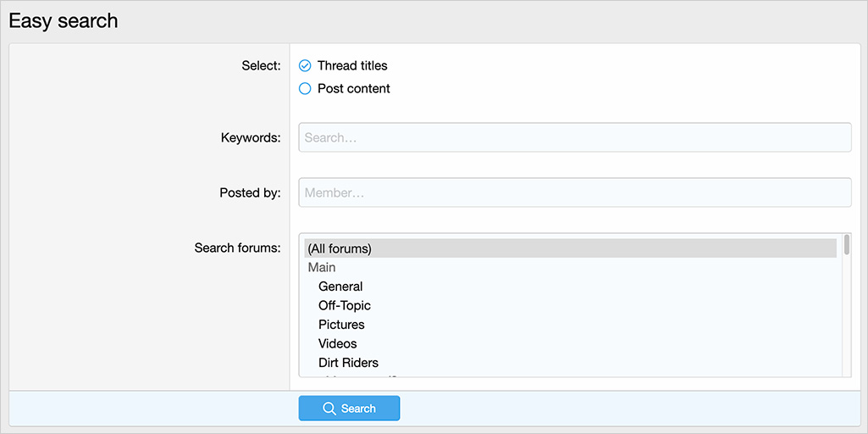Select Videos in Search forums list

point(337,343)
